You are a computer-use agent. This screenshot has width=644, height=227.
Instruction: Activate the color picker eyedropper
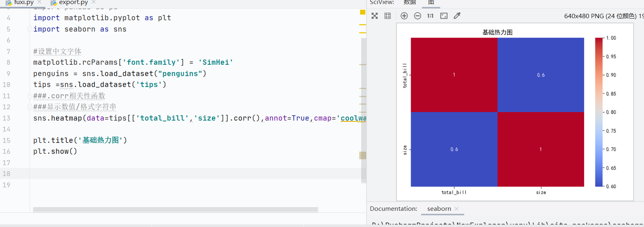457,16
